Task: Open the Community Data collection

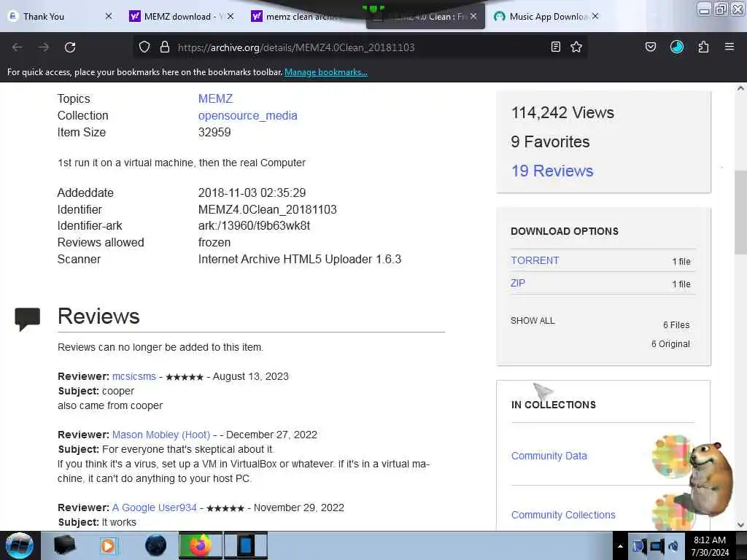Action: tap(549, 456)
